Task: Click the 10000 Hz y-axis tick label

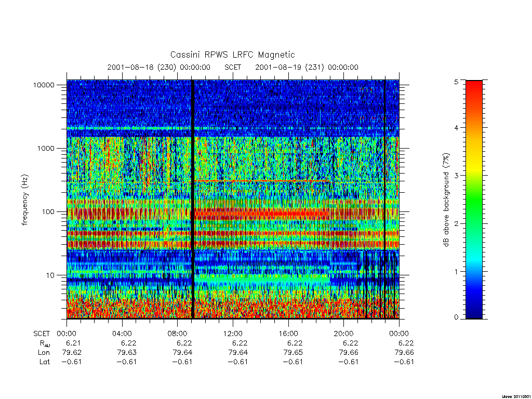Action: coord(44,85)
